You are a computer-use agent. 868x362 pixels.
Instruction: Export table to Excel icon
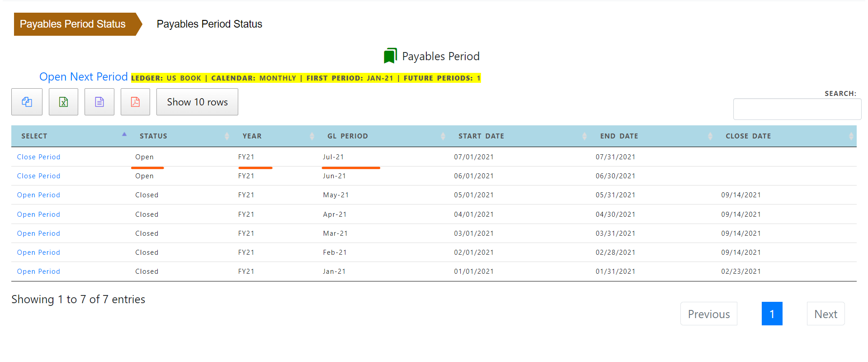63,102
